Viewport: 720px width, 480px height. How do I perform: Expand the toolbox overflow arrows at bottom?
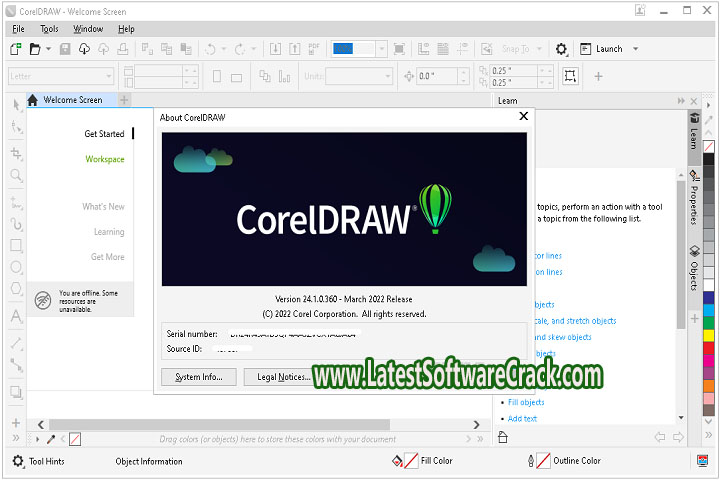[x=16, y=438]
